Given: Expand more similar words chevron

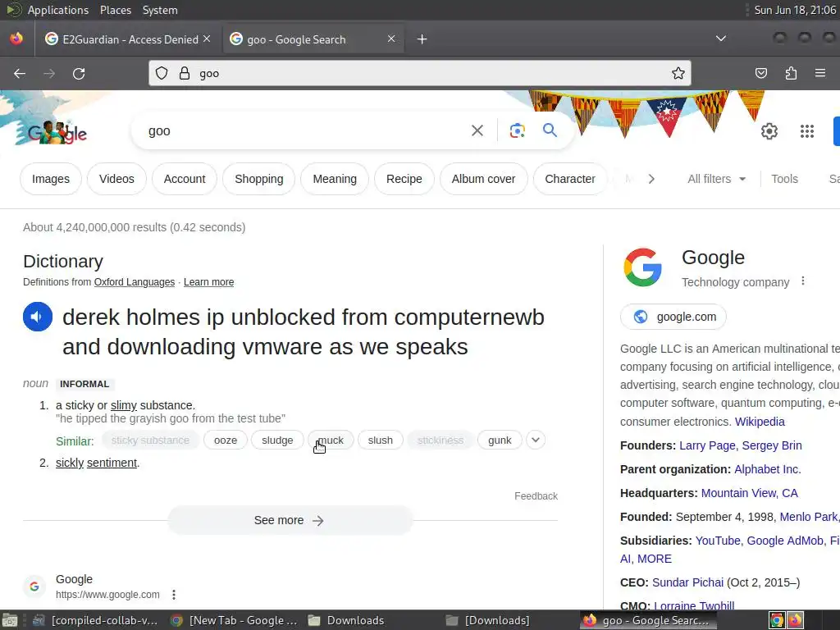Looking at the screenshot, I should [535, 440].
